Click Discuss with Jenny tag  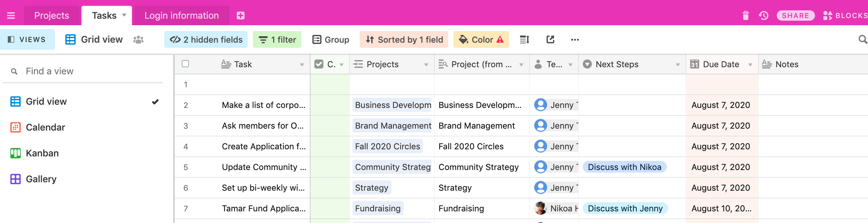pyautogui.click(x=625, y=208)
